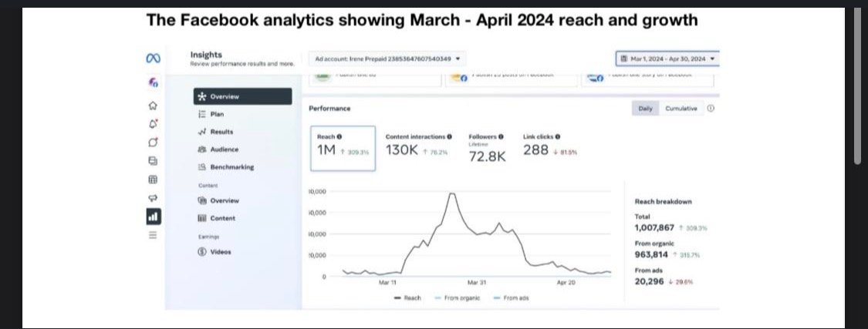Open Planner via the calendar grid icon
The image size is (868, 329).
pos(154,180)
